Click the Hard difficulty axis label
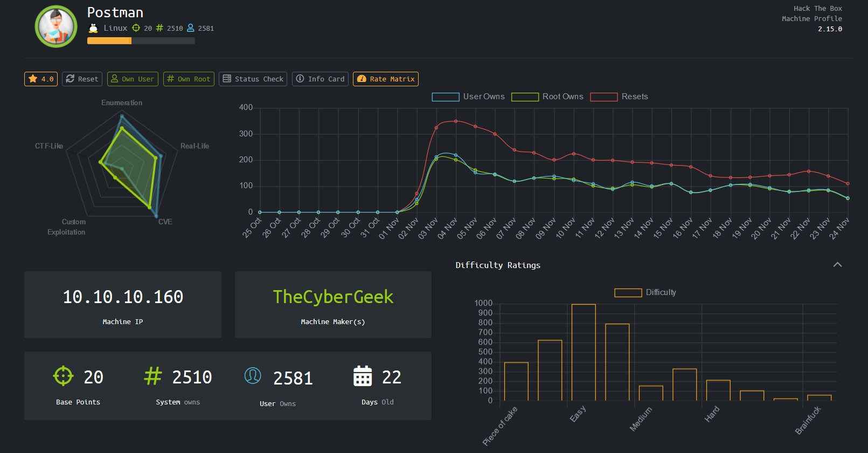This screenshot has width=868, height=453. click(x=712, y=414)
